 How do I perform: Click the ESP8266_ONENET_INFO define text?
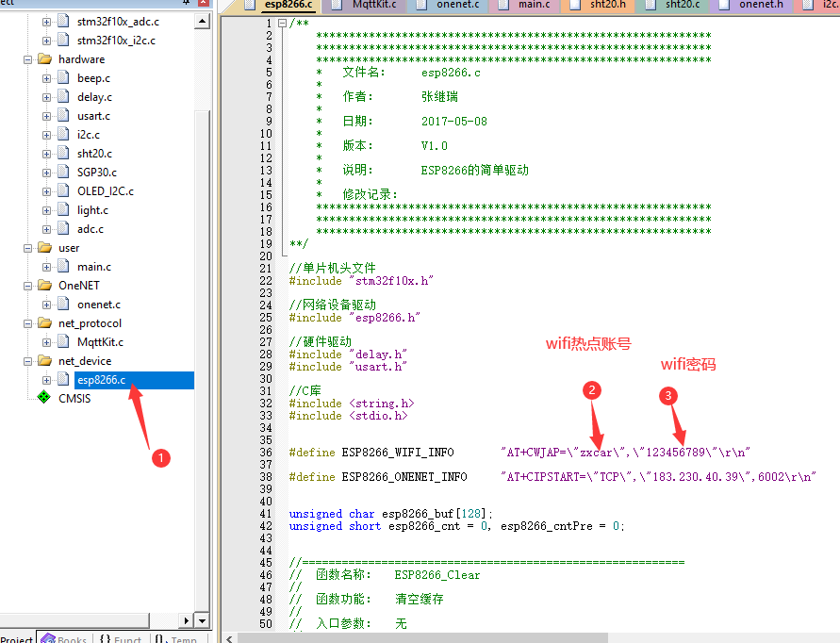pyautogui.click(x=404, y=477)
